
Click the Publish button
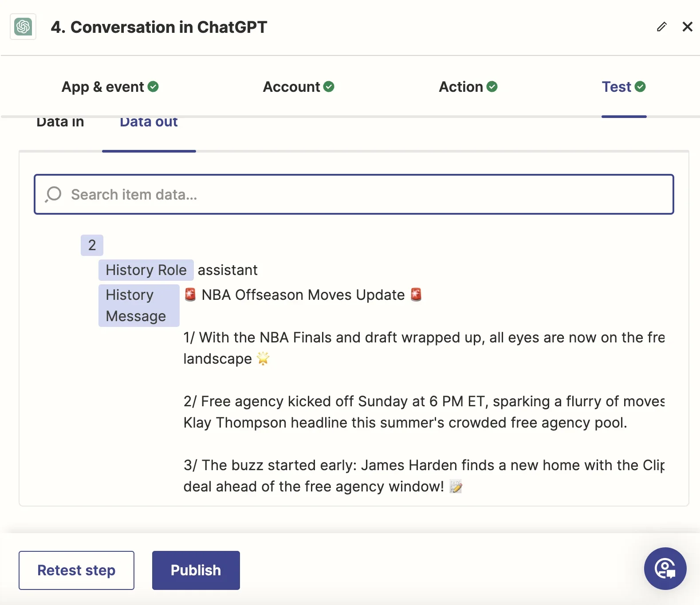coord(196,570)
